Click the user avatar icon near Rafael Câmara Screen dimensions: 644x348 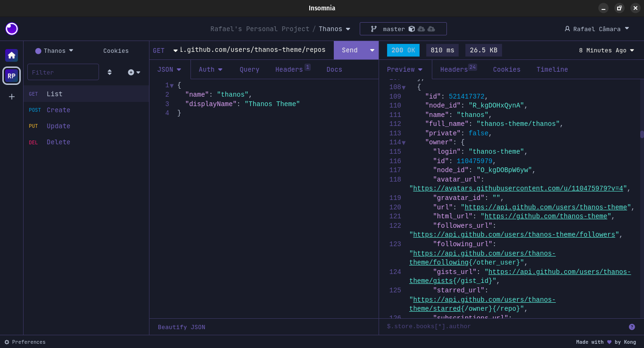click(567, 29)
